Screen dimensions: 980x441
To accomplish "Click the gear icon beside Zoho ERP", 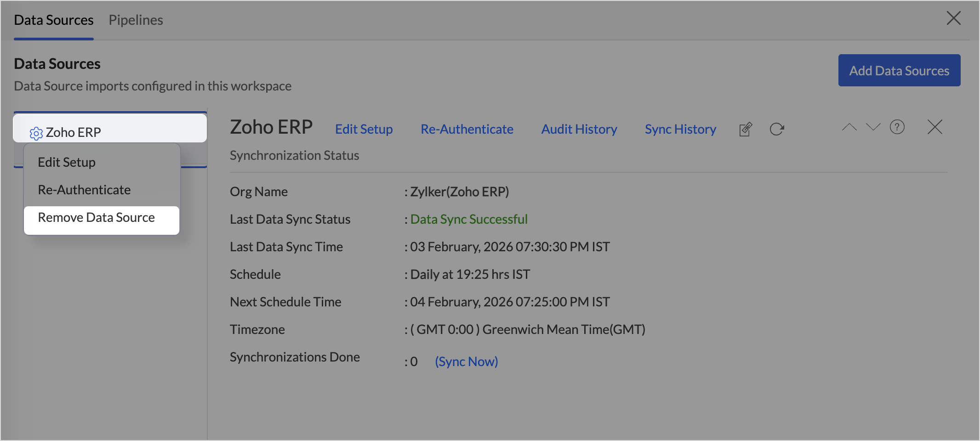I will 36,133.
